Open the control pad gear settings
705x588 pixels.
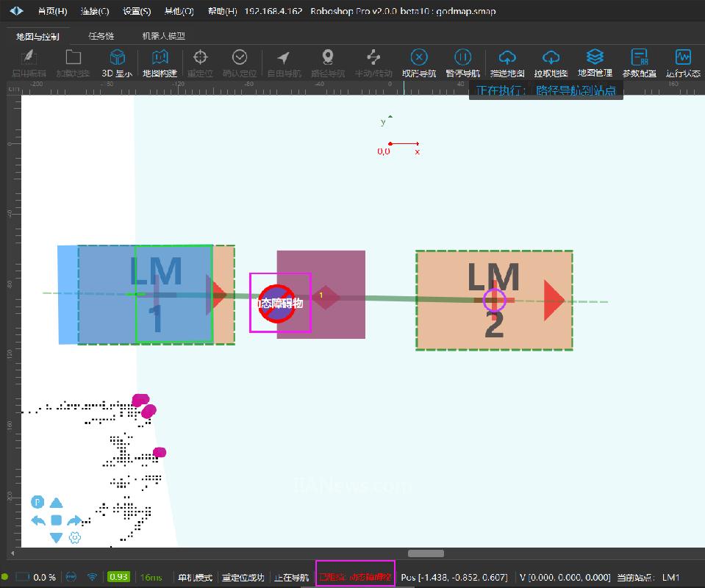74,537
